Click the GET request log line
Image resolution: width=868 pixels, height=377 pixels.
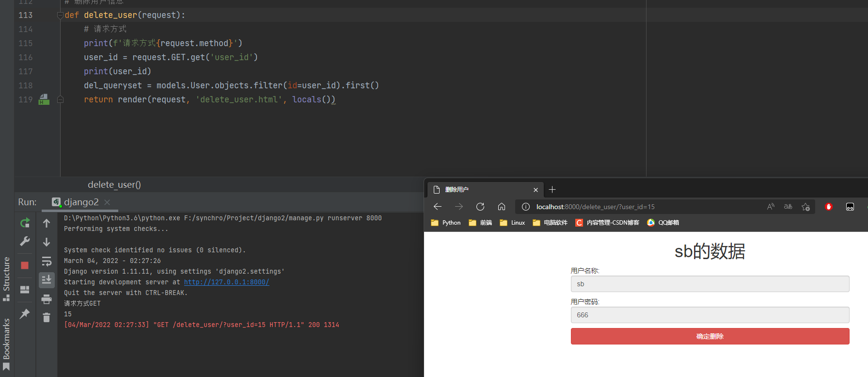[x=202, y=325]
